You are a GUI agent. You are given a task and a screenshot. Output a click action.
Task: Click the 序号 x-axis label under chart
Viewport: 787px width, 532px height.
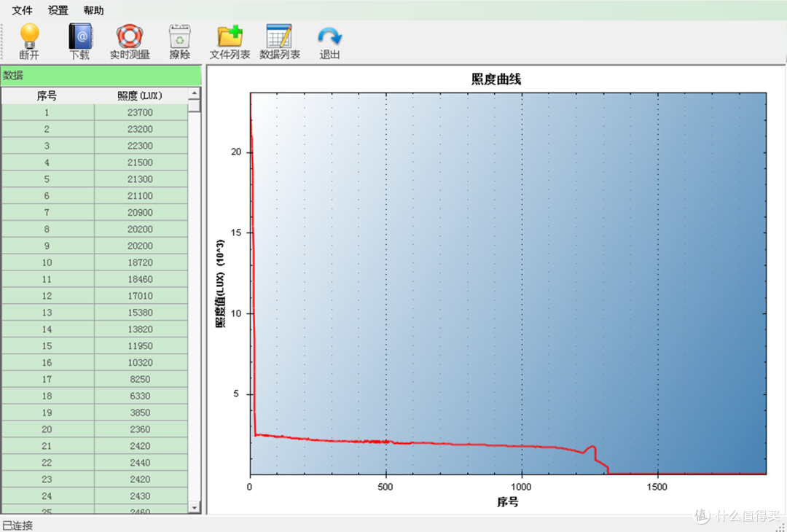tap(508, 502)
